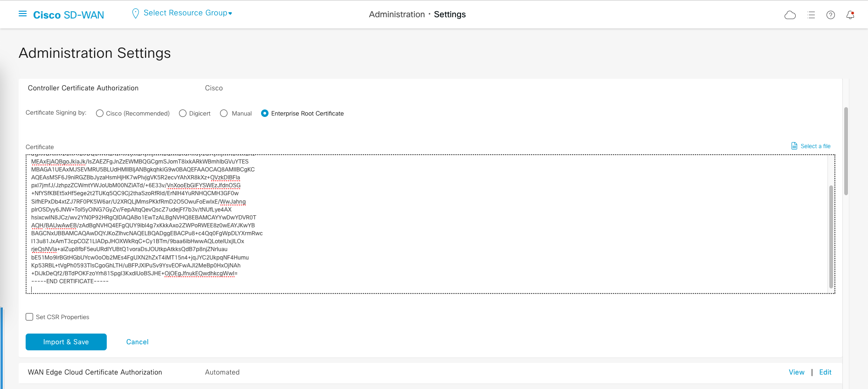Click the cloud onRamp icon
The height and width of the screenshot is (389, 868).
click(790, 15)
